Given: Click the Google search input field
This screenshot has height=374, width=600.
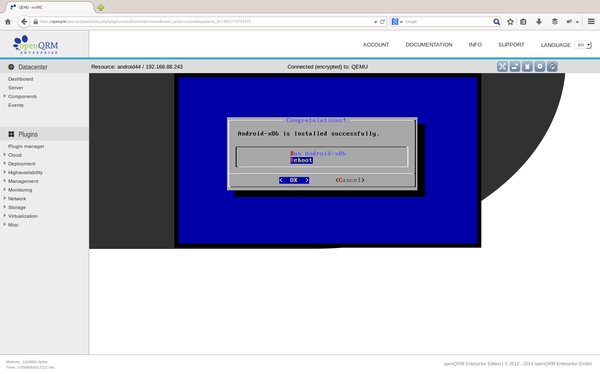Looking at the screenshot, I should click(x=448, y=22).
